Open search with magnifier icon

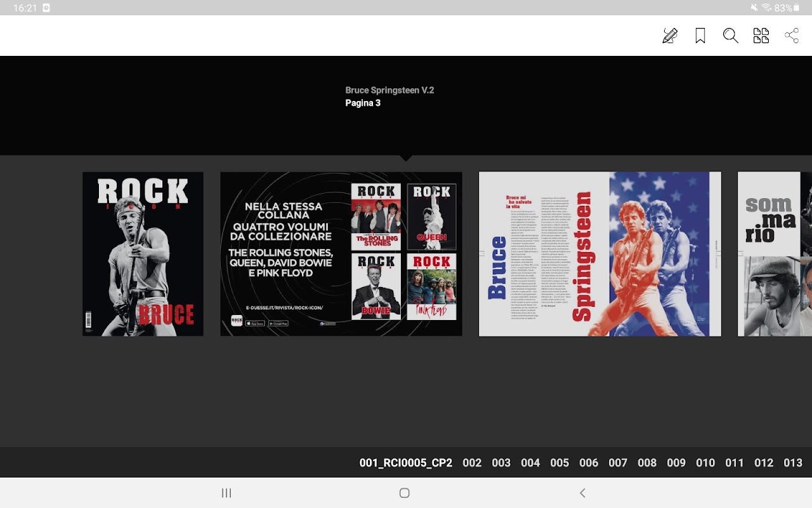pyautogui.click(x=731, y=36)
